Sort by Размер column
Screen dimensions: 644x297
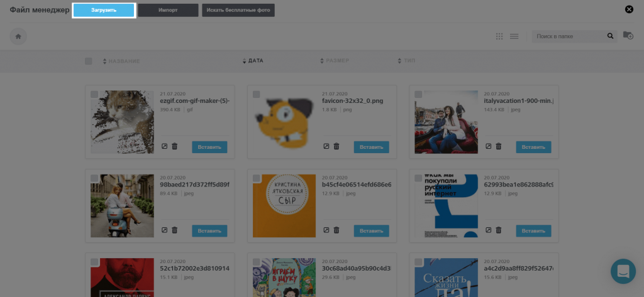(335, 61)
